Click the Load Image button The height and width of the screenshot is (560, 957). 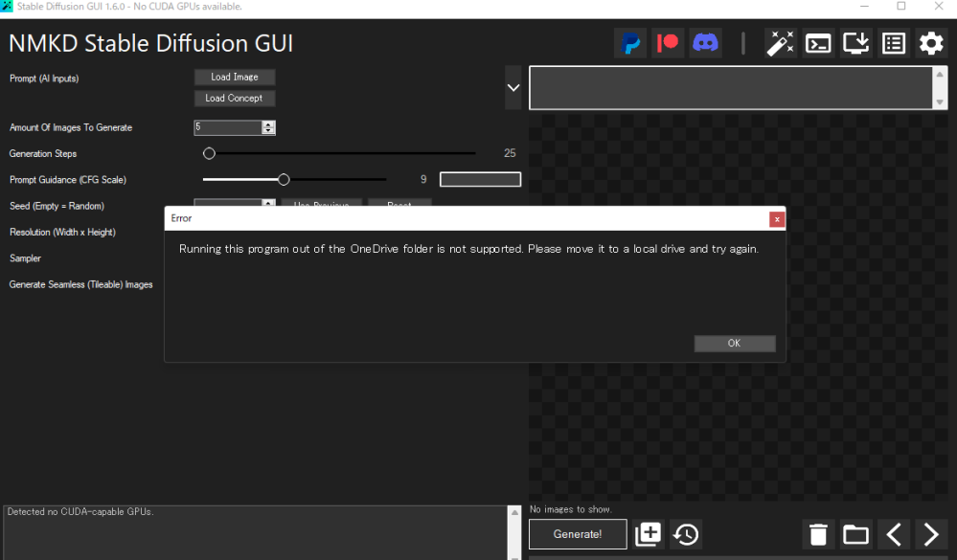pos(235,77)
